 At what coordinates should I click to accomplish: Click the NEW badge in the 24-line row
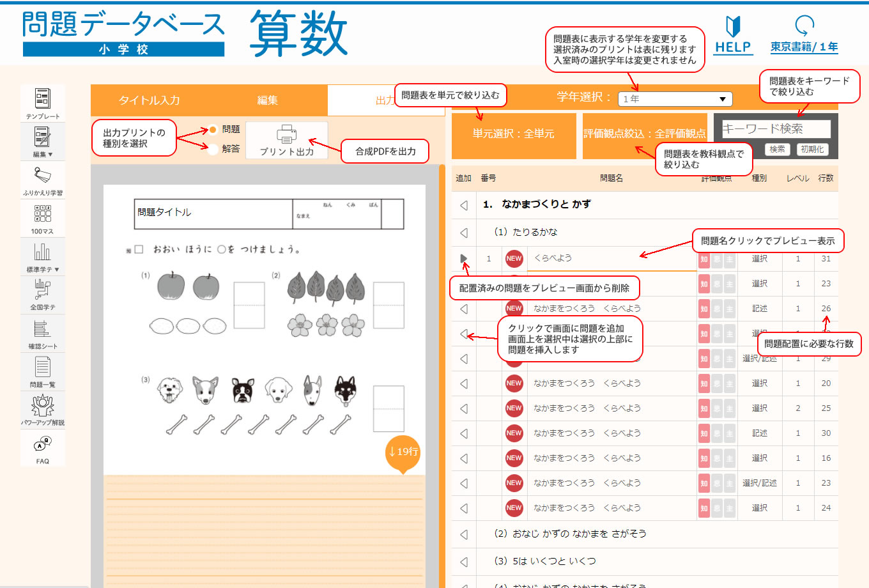tap(514, 508)
